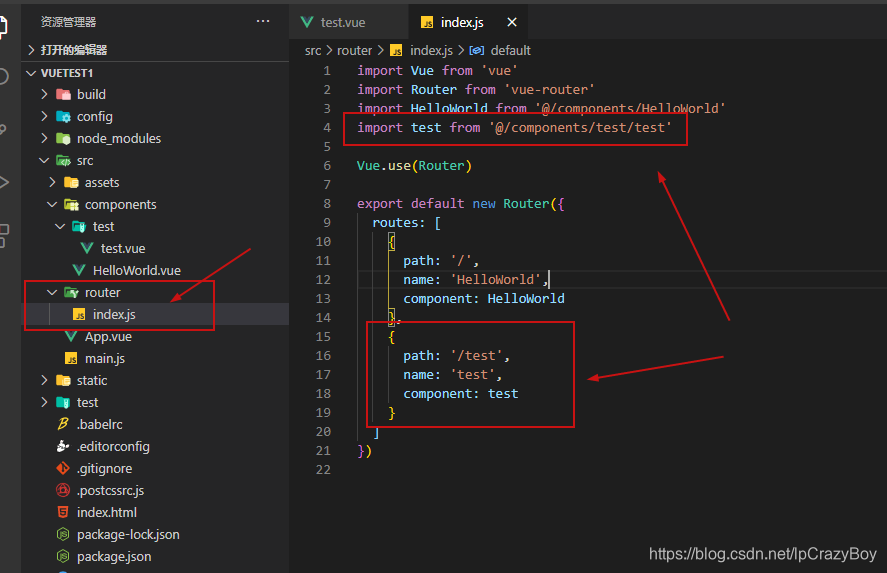Screen dimensions: 887x573
Task: Open index.html in the explorer
Action: coord(107,512)
